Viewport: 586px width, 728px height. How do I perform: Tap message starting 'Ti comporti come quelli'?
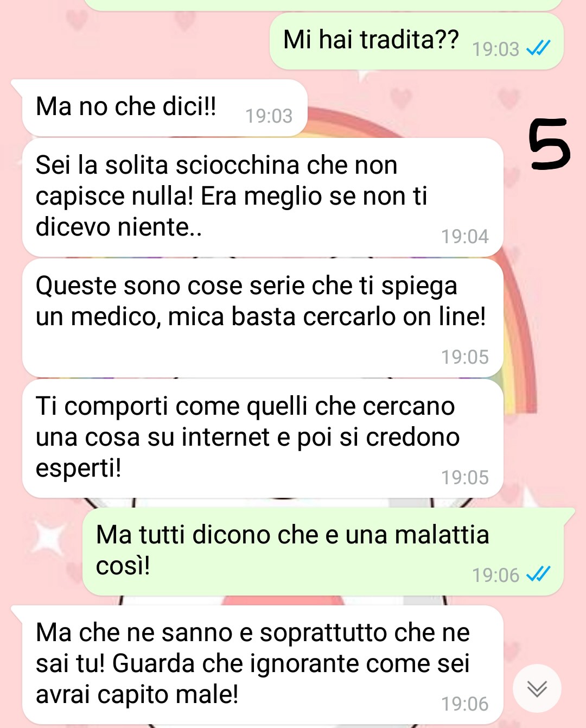[x=263, y=439]
